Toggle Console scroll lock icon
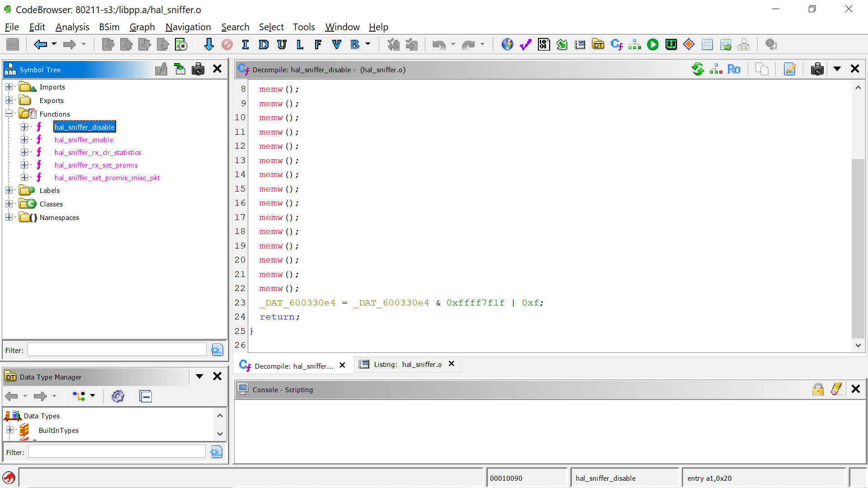This screenshot has height=488, width=868. coord(818,389)
